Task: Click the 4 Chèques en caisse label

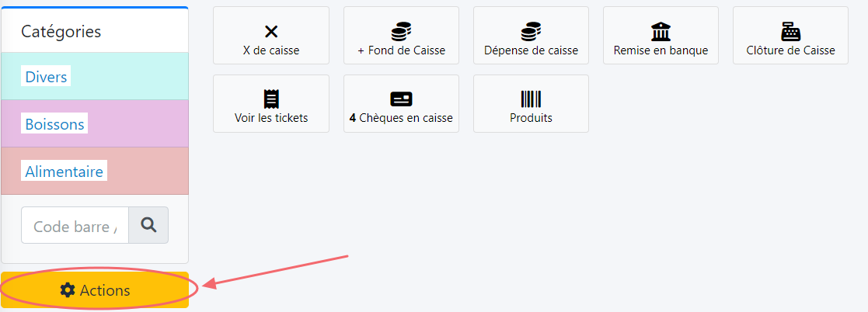Action: (x=401, y=118)
